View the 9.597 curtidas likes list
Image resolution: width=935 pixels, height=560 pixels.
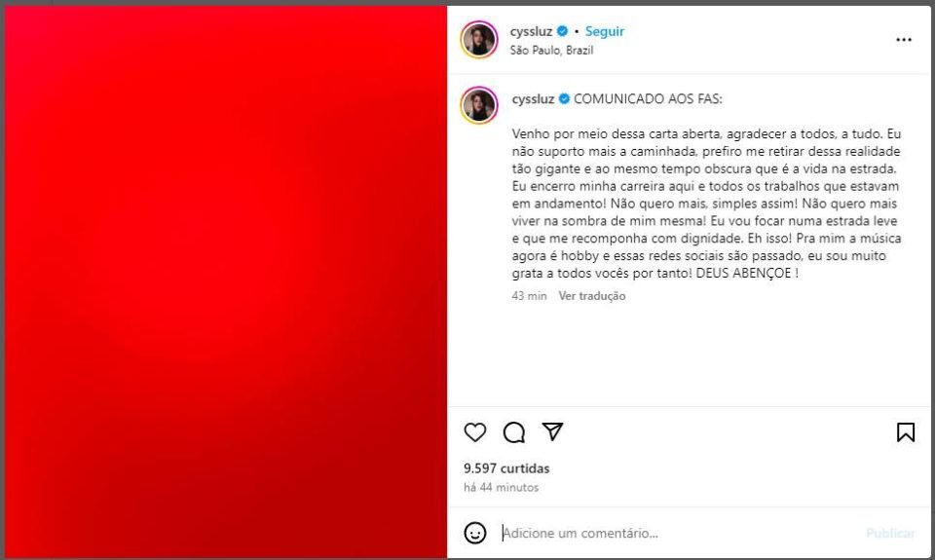pos(506,468)
